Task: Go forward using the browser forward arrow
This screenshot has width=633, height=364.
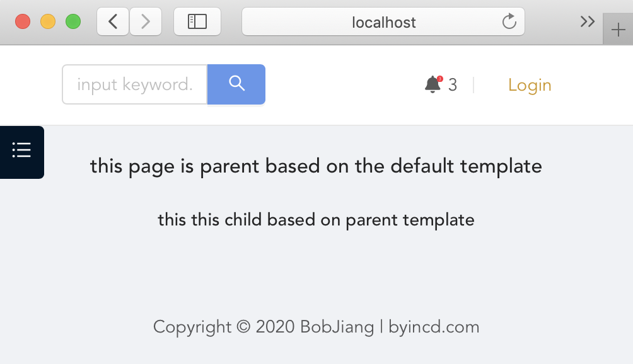Action: [x=146, y=21]
